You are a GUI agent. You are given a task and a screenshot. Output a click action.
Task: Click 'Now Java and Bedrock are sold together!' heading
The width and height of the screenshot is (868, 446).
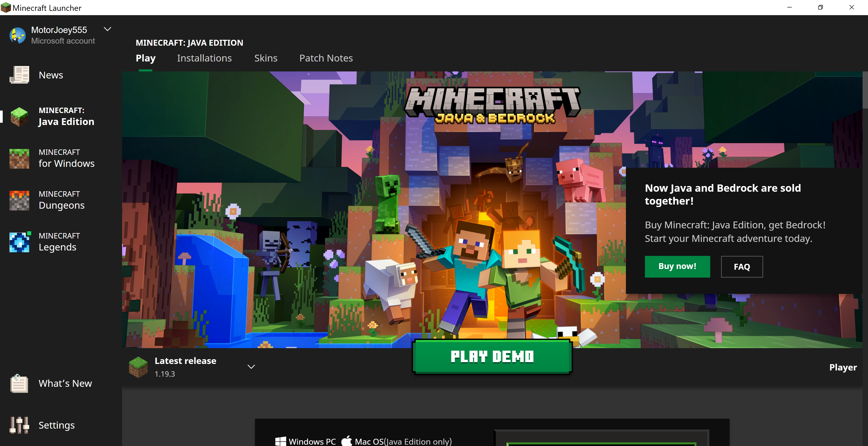(x=722, y=194)
